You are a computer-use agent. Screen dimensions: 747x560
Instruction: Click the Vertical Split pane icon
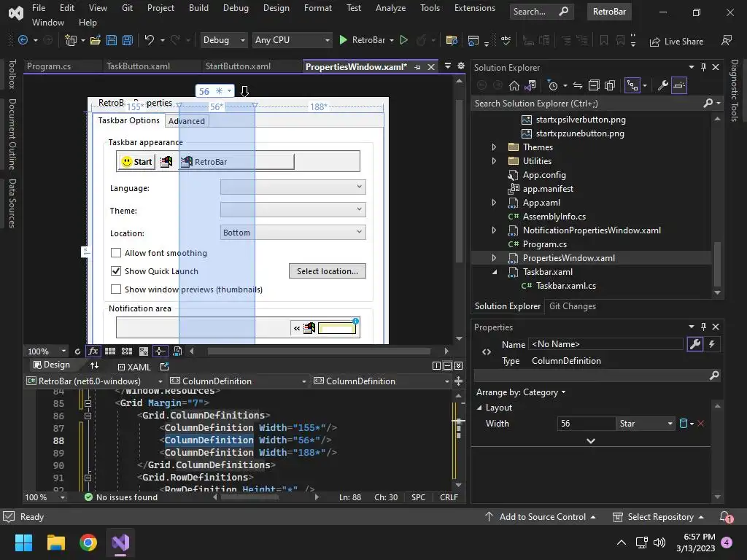[x=436, y=366]
